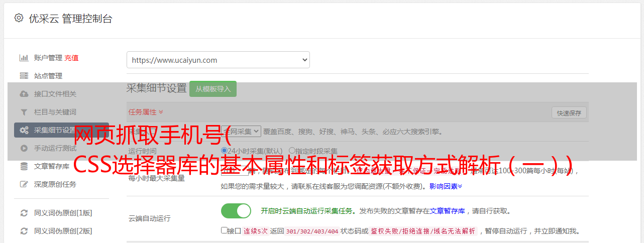This screenshot has width=644, height=243.
Task: Collapse the 任务属性 section
Action: coord(146,112)
